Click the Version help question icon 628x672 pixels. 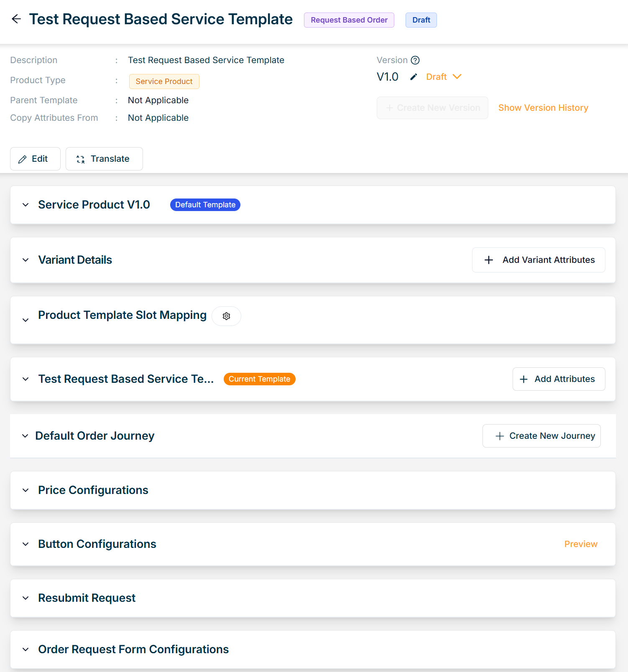(x=415, y=60)
